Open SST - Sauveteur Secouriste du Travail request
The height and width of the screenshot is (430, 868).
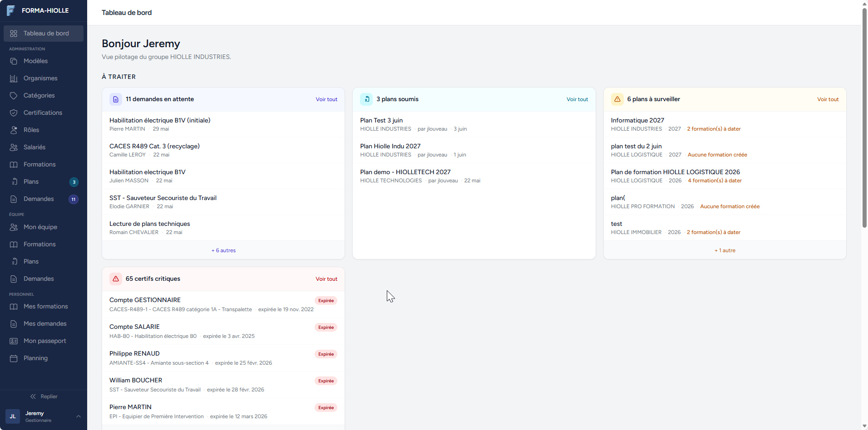tap(223, 202)
